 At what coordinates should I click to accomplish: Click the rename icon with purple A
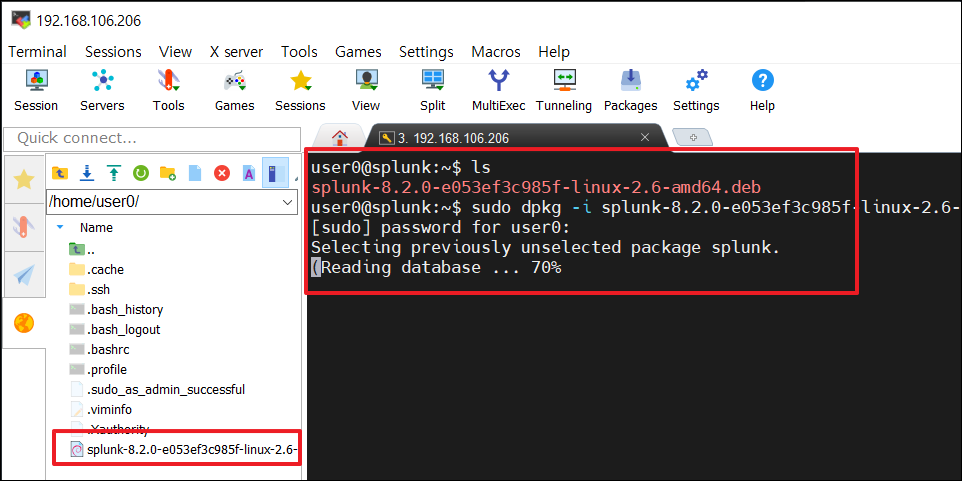248,174
